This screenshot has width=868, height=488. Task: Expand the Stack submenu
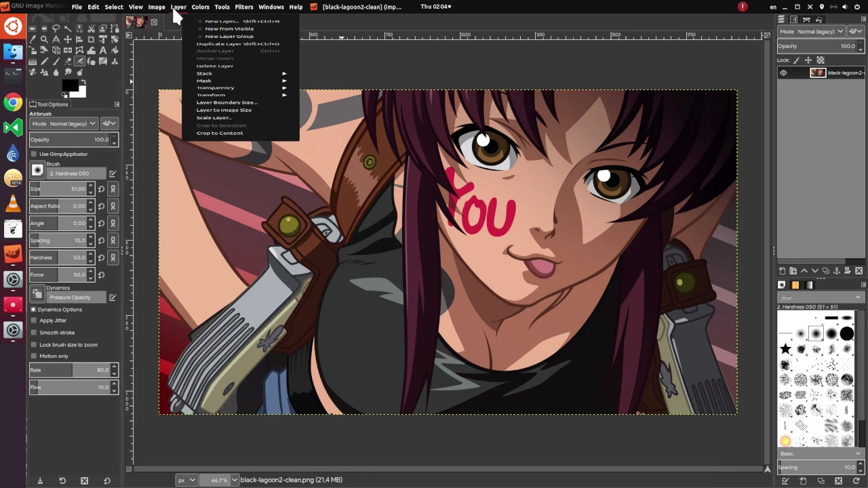[241, 73]
